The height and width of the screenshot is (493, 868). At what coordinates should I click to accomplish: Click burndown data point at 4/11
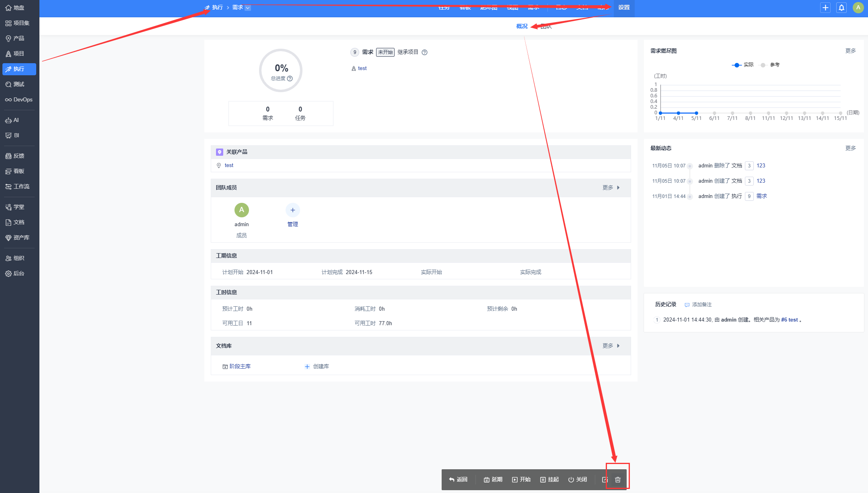[x=678, y=113]
